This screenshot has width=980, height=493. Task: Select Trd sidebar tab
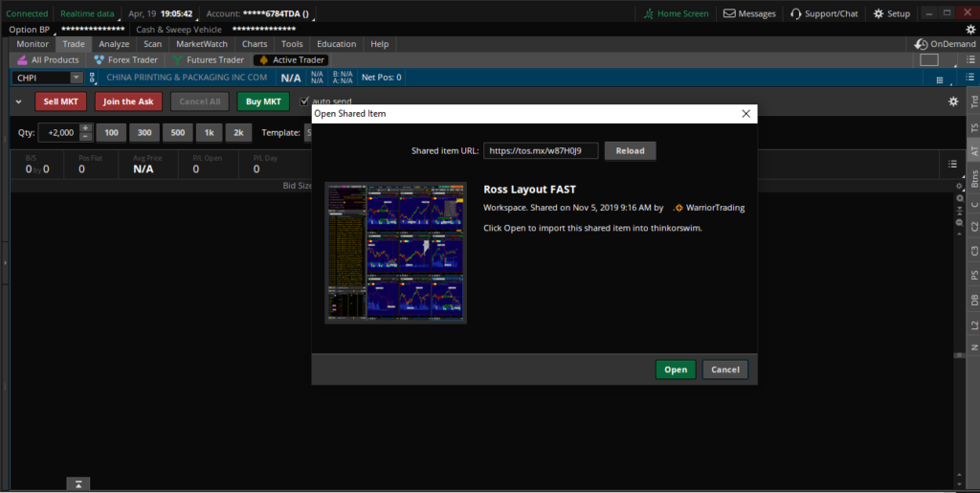[973, 102]
